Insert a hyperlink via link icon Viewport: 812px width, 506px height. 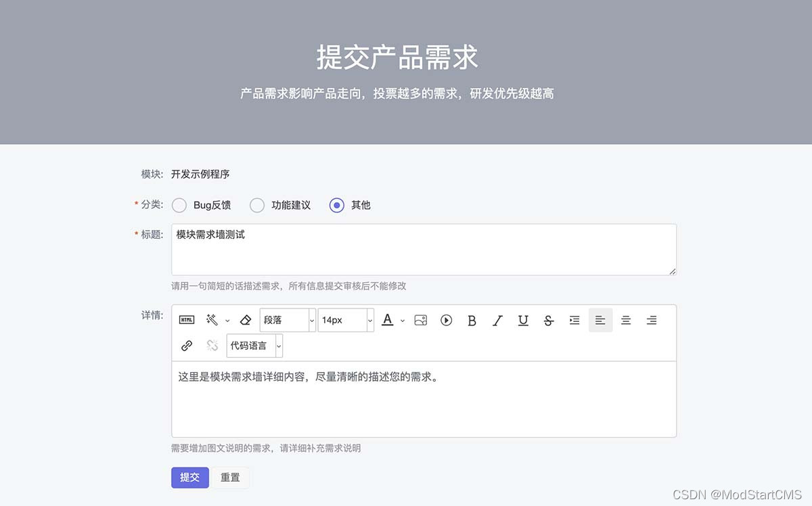pos(187,346)
